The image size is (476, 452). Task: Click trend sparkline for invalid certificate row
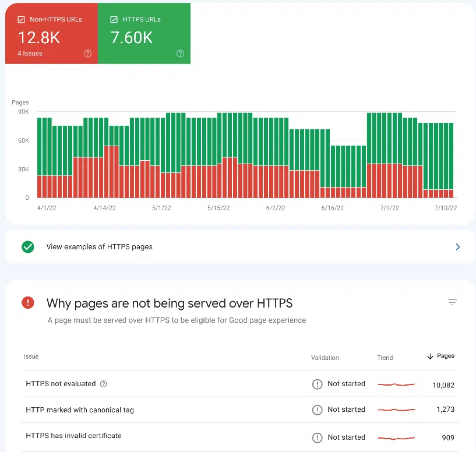(396, 438)
